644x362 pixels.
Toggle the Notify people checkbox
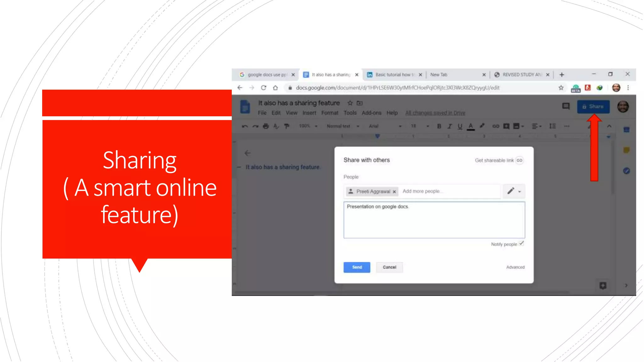[x=521, y=244]
